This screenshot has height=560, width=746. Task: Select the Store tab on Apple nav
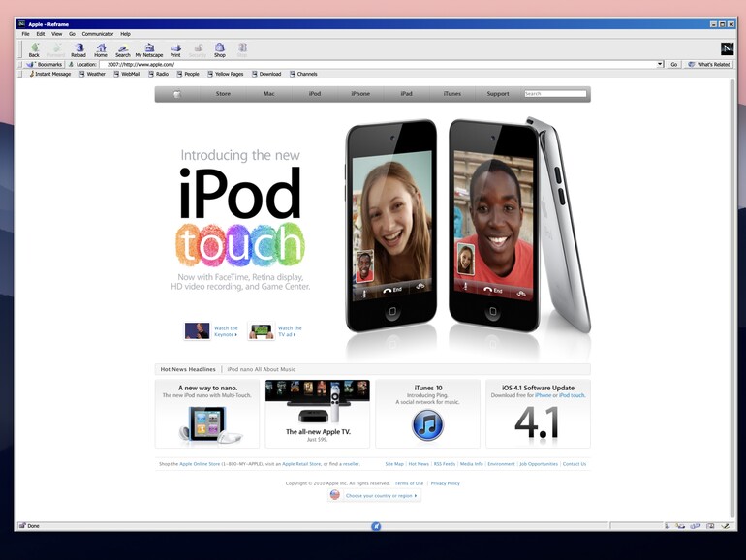coord(223,94)
